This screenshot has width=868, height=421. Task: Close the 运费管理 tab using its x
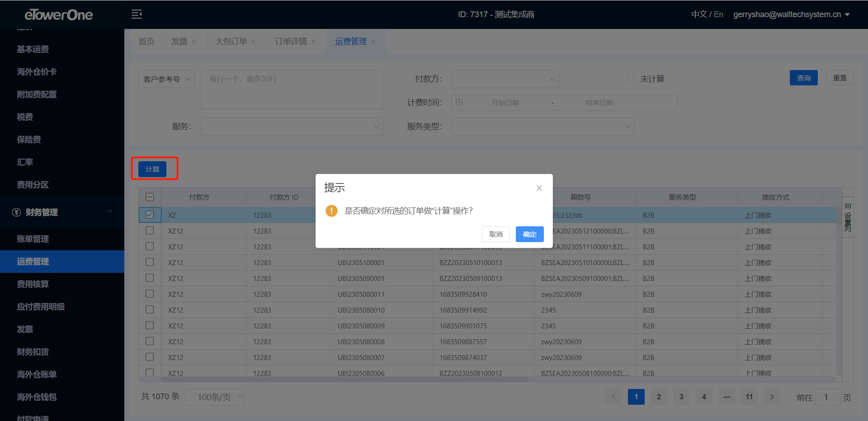[373, 42]
